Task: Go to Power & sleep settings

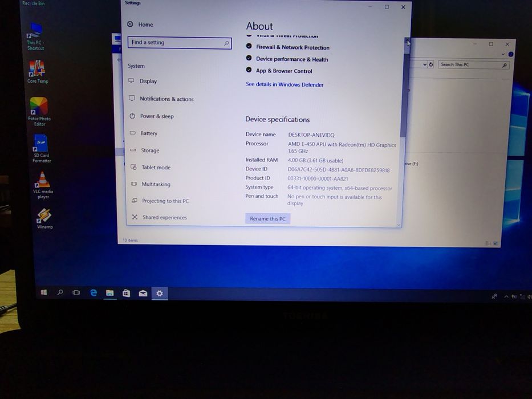Action: click(151, 116)
